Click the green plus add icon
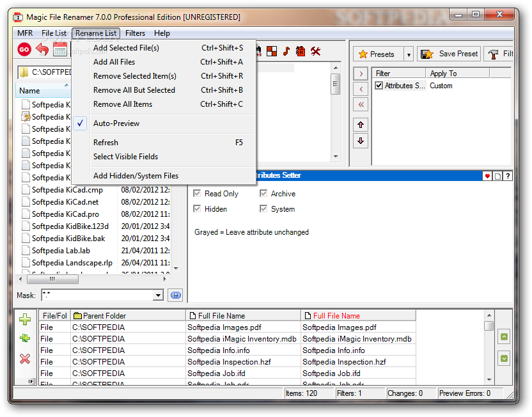 click(x=25, y=319)
